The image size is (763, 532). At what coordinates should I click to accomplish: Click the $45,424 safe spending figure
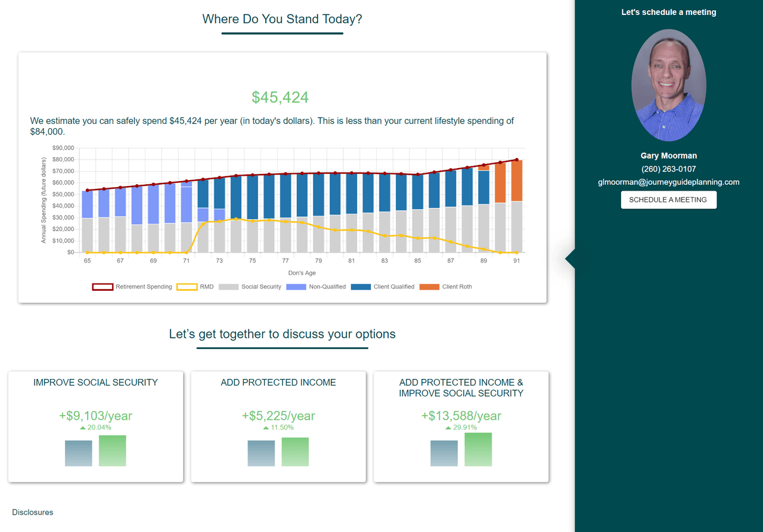280,97
